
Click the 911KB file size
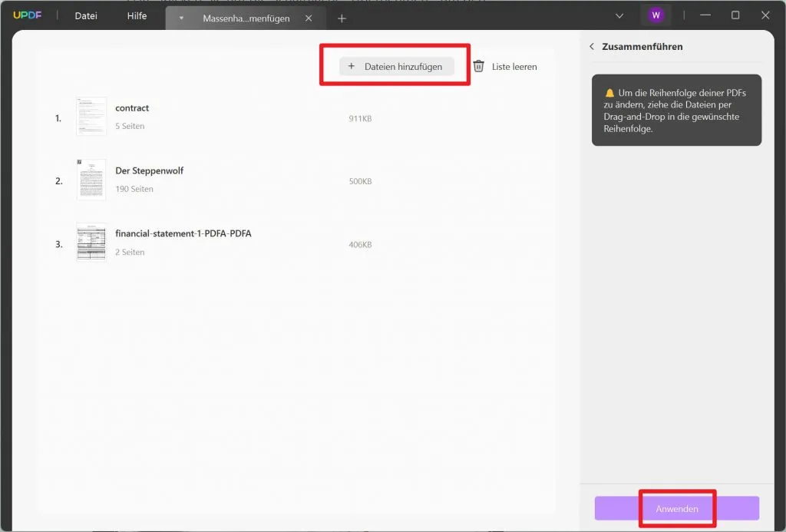(x=361, y=119)
